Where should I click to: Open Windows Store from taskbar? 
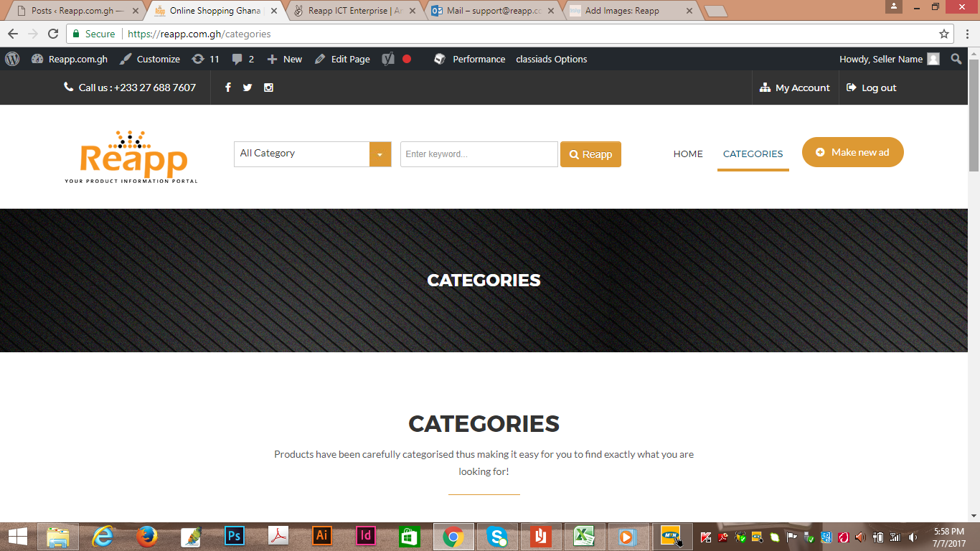tap(410, 537)
